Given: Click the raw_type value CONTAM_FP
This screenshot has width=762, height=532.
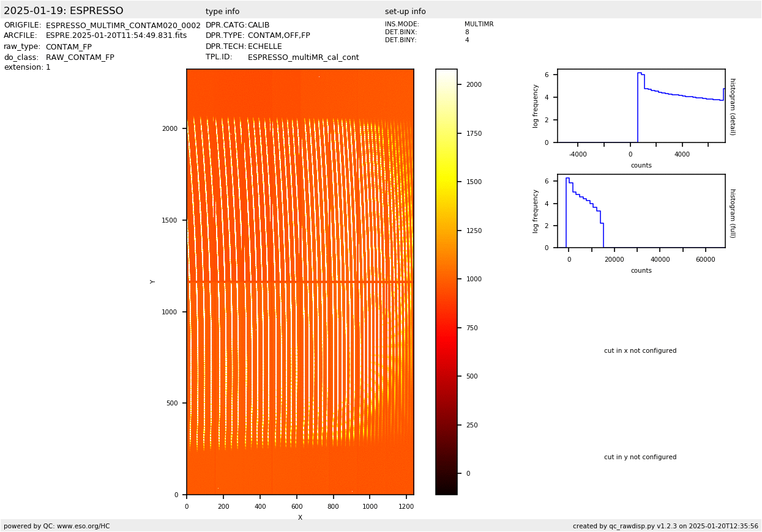Looking at the screenshot, I should pos(69,47).
